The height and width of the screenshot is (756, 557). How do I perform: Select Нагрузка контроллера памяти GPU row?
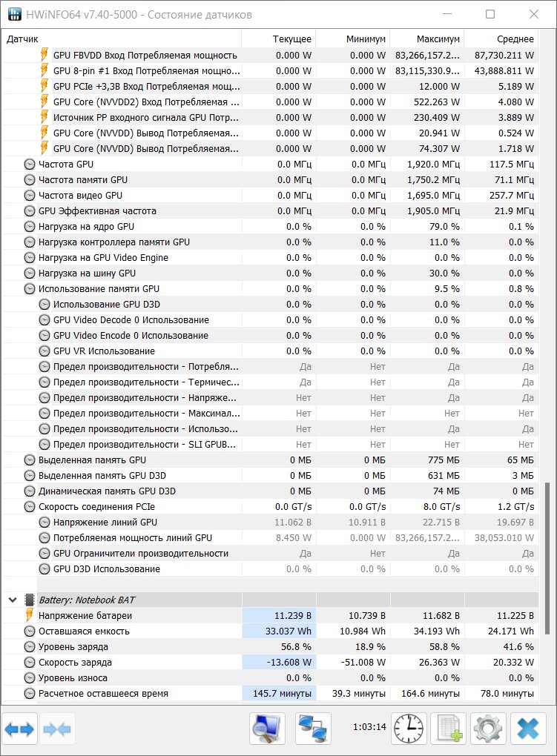coord(270,242)
